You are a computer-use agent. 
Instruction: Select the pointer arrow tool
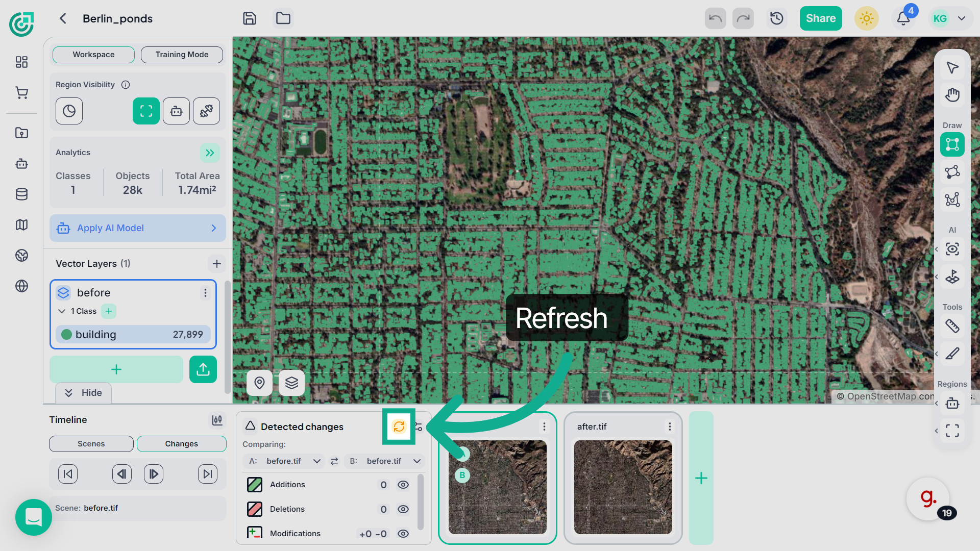pos(952,68)
